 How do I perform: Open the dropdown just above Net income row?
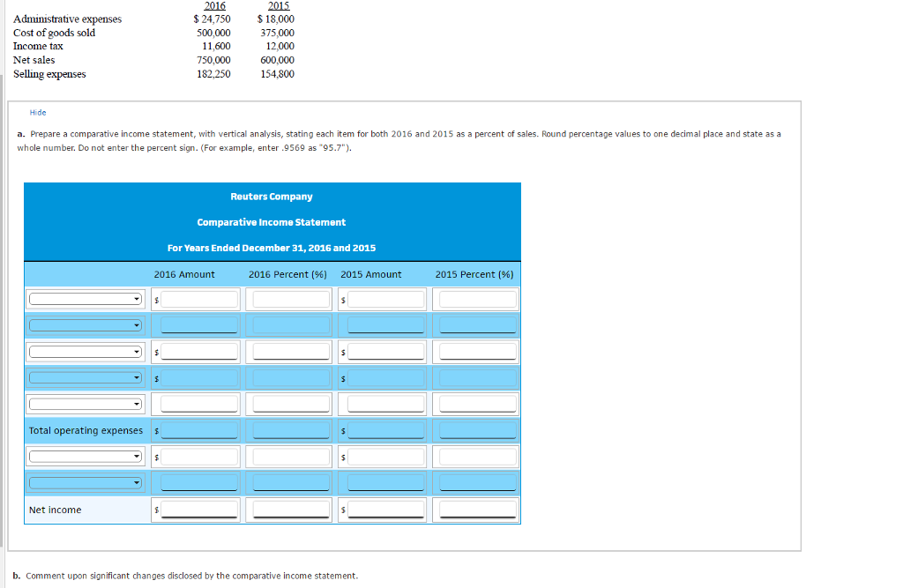86,482
